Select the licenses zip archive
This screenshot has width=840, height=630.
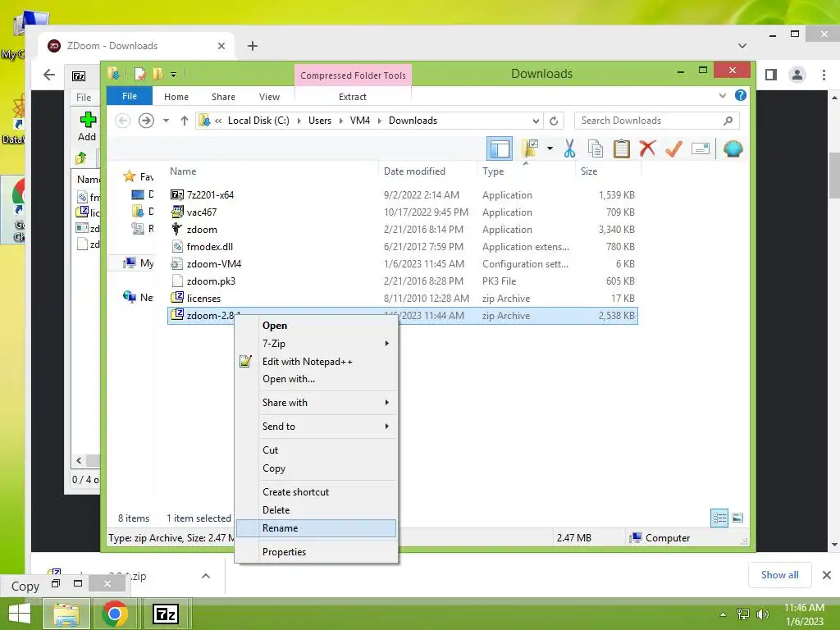(203, 298)
